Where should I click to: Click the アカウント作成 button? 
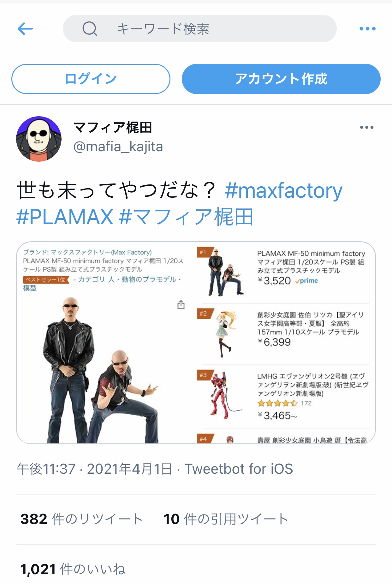coord(281,79)
